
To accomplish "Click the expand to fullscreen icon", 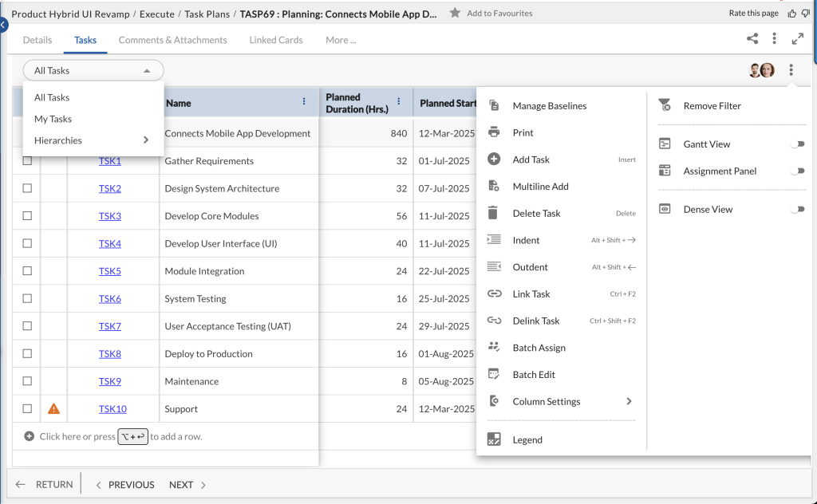I will [798, 37].
